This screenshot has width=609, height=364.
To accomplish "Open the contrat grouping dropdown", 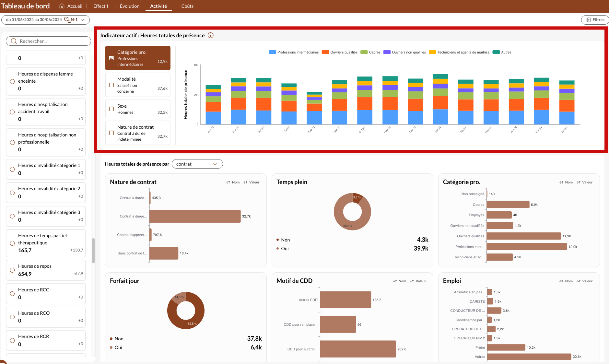I will click(x=197, y=164).
